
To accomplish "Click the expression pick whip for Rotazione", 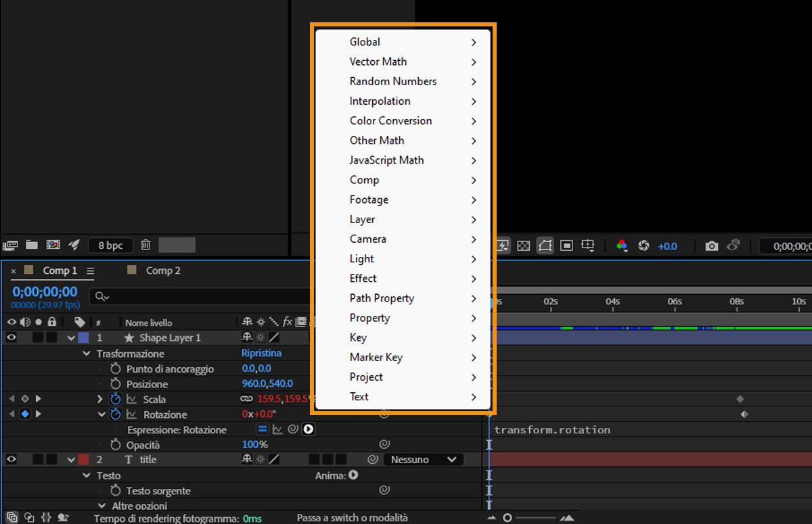I will [x=294, y=429].
